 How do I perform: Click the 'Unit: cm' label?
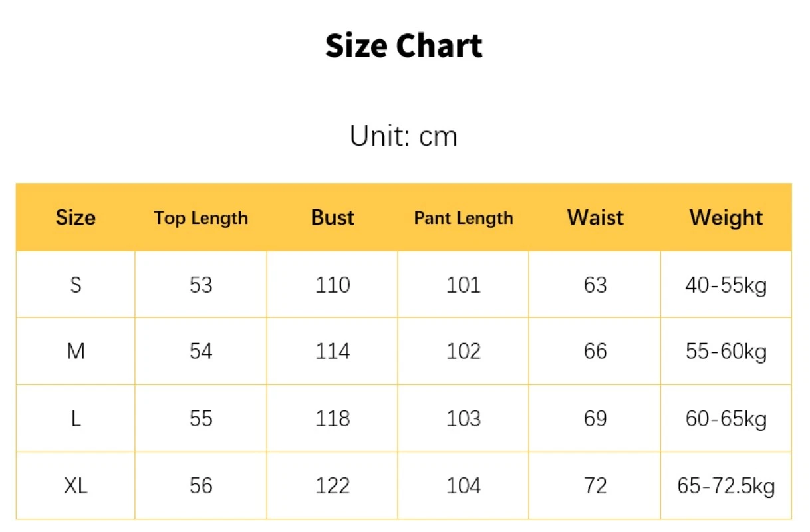[404, 136]
